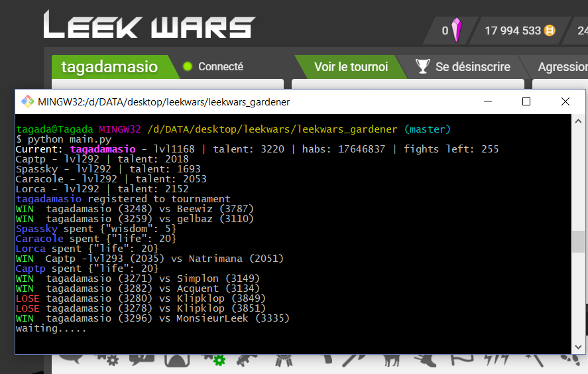Click the LOSE line versus Klipklop (3849)
Screen dimensions: 588x374
141,298
